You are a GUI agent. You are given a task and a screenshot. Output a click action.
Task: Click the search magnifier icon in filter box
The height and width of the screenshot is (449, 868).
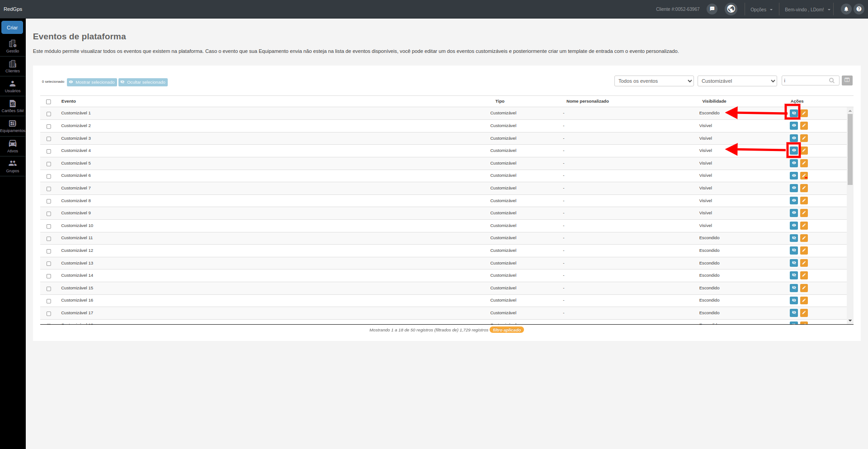[x=832, y=81]
